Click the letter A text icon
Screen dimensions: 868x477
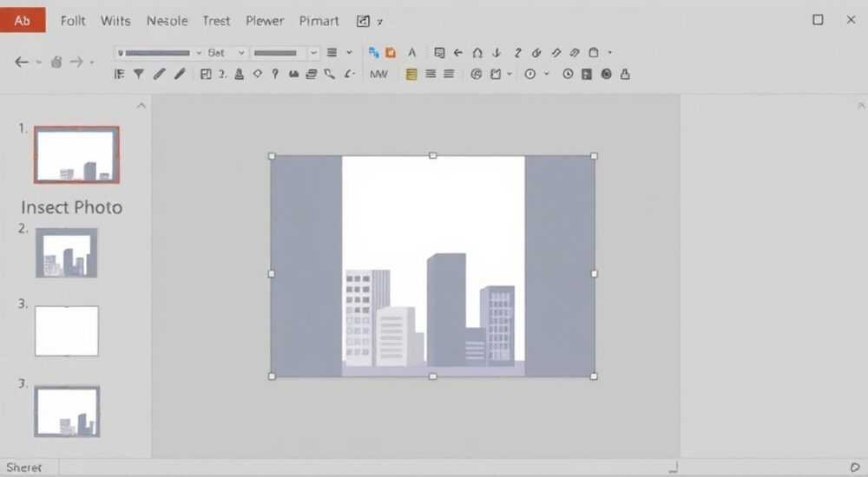click(x=411, y=53)
